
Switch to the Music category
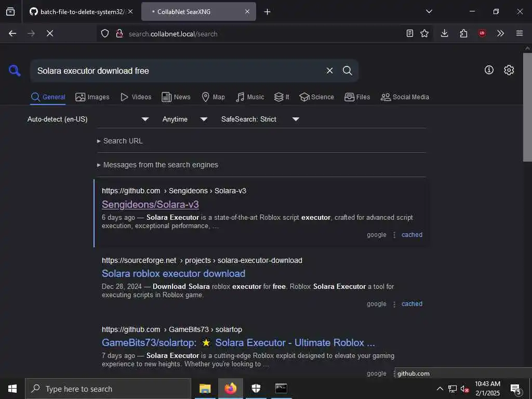tap(250, 97)
